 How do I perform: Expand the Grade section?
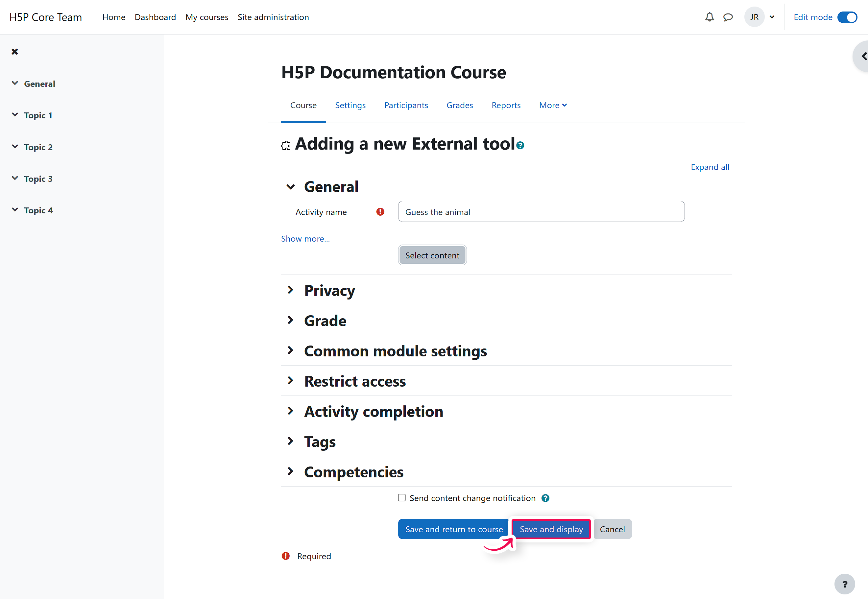pos(290,320)
